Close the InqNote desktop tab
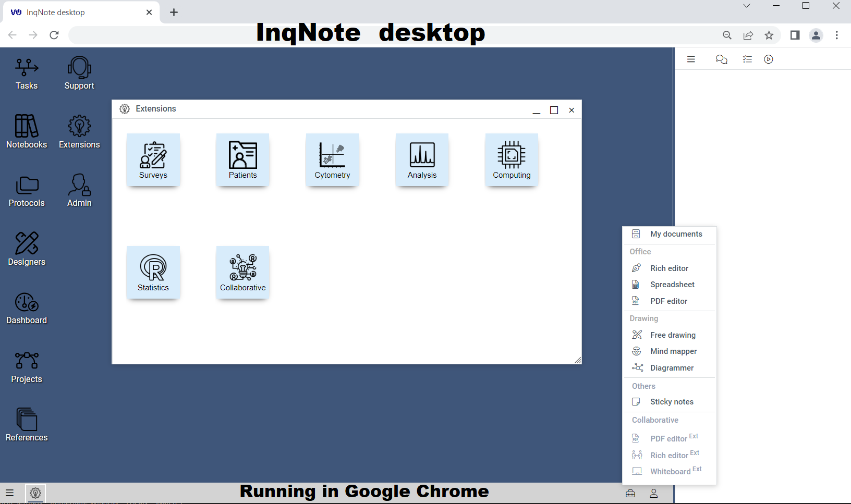851x504 pixels. tap(149, 13)
